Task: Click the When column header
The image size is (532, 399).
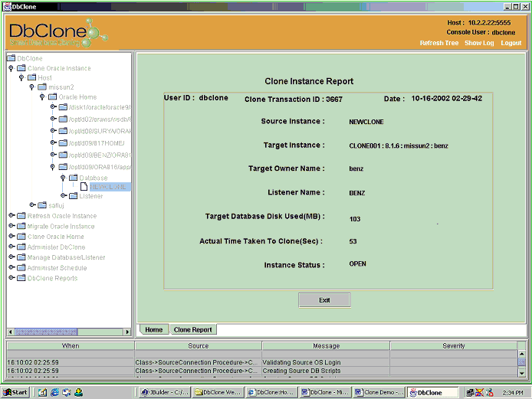Action: (71, 346)
